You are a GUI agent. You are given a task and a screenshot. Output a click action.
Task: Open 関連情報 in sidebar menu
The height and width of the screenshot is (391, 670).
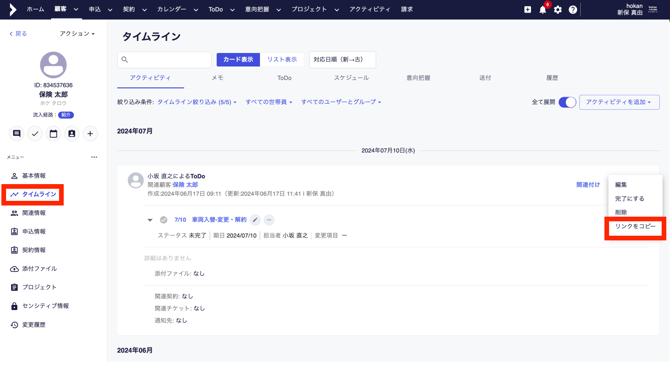(34, 213)
